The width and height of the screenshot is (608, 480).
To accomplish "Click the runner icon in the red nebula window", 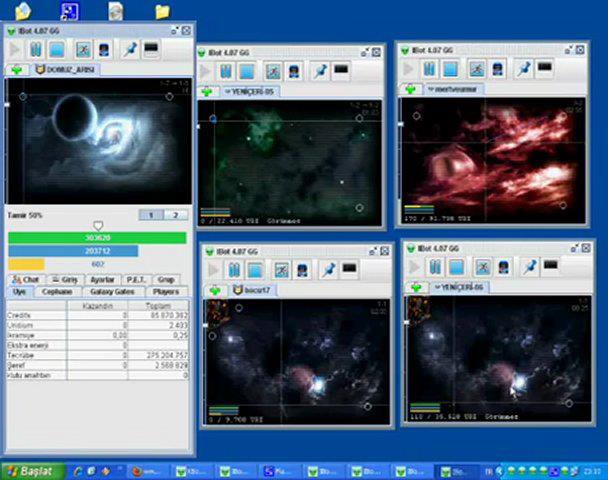I will [477, 69].
